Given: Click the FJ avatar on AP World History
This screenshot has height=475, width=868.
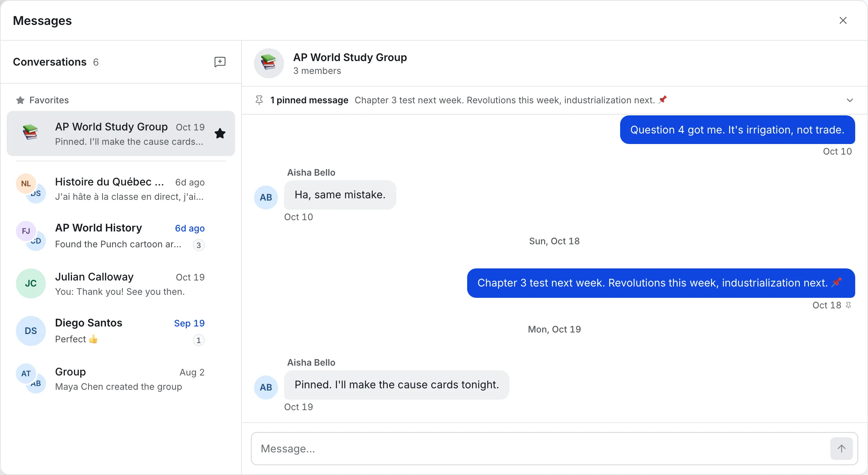Looking at the screenshot, I should tap(26, 231).
